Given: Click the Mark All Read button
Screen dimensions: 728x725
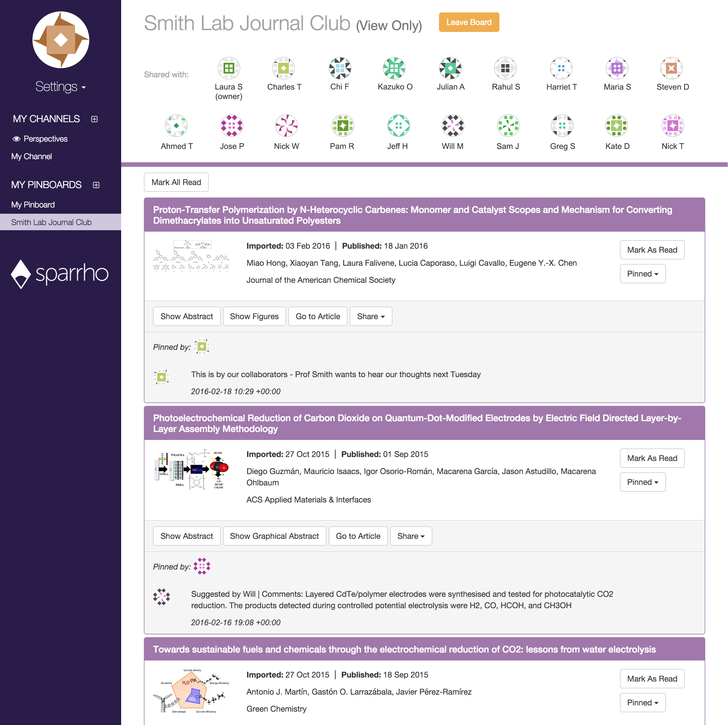Looking at the screenshot, I should (176, 182).
